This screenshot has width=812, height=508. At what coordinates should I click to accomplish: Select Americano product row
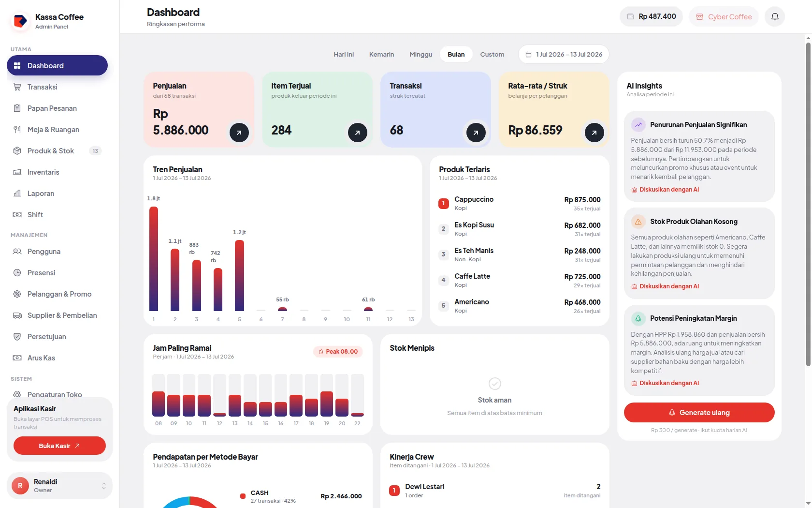point(520,306)
